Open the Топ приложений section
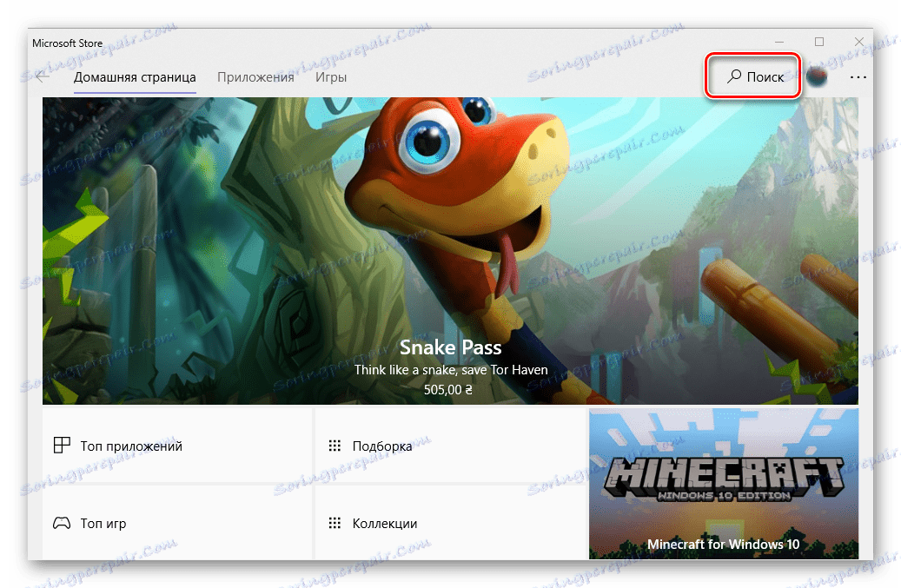 coord(130,445)
